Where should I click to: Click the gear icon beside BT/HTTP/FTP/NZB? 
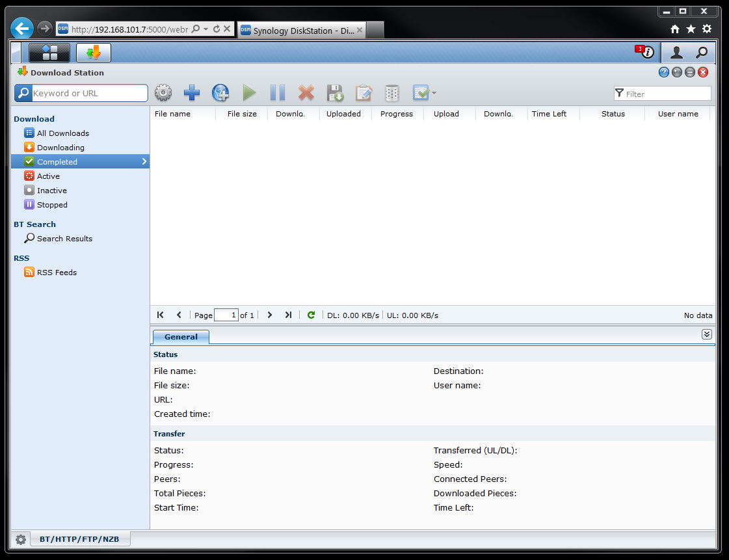coord(20,540)
